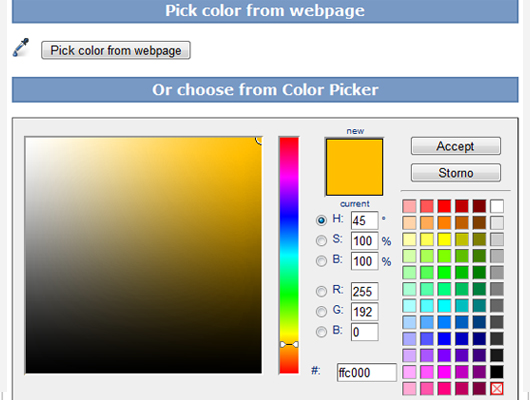Choose the black palette swatch
530x400 pixels.
pyautogui.click(x=497, y=372)
